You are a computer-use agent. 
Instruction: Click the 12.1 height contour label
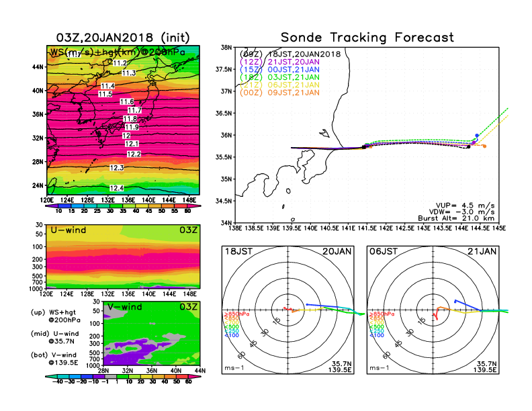pos(132,144)
